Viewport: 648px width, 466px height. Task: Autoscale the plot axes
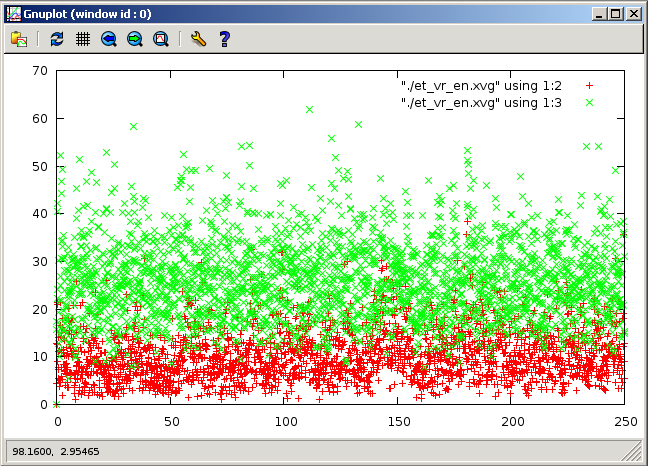pos(161,39)
